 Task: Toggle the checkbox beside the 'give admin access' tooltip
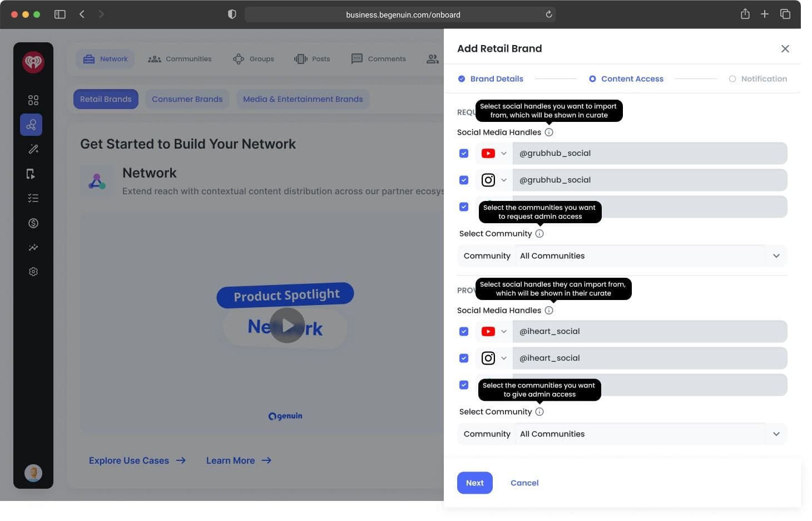(464, 385)
